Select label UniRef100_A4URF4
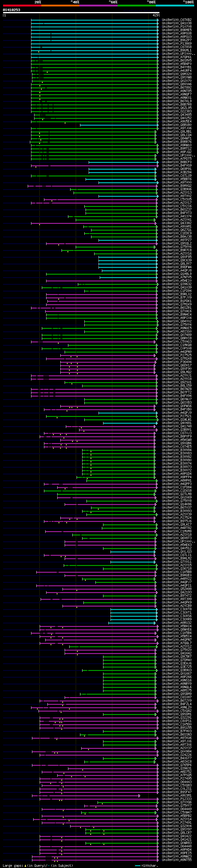The height and width of the screenshot is (868, 197). (177, 71)
